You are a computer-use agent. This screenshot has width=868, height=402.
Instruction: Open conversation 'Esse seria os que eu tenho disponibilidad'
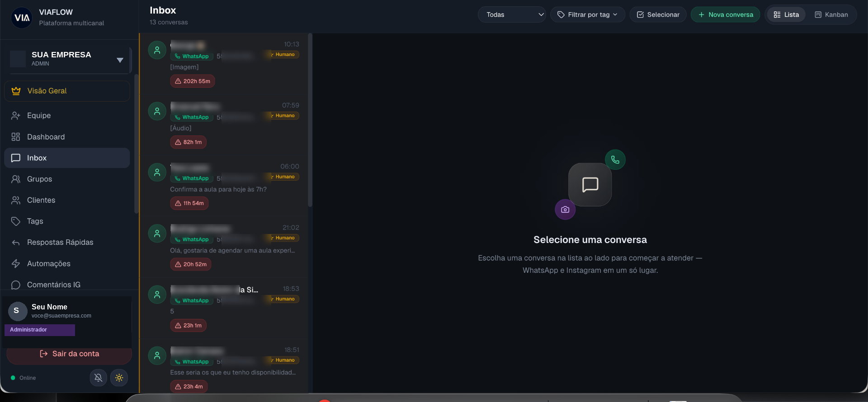point(224,367)
